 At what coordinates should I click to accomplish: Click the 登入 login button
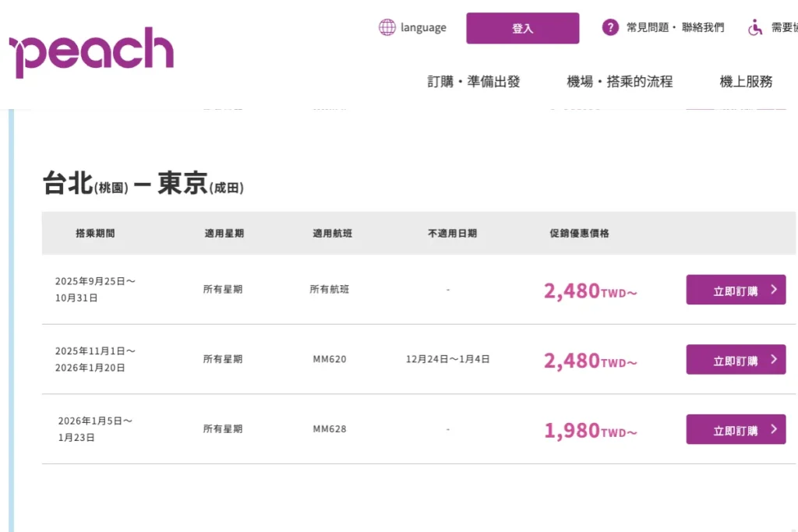click(x=523, y=28)
